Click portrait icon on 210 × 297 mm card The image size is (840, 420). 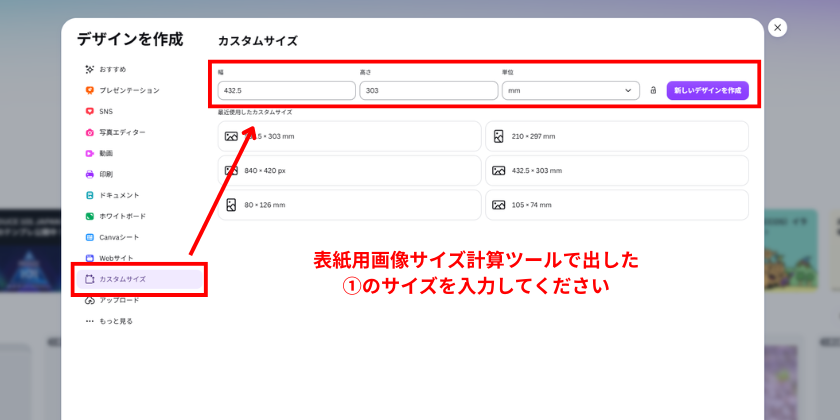(499, 137)
